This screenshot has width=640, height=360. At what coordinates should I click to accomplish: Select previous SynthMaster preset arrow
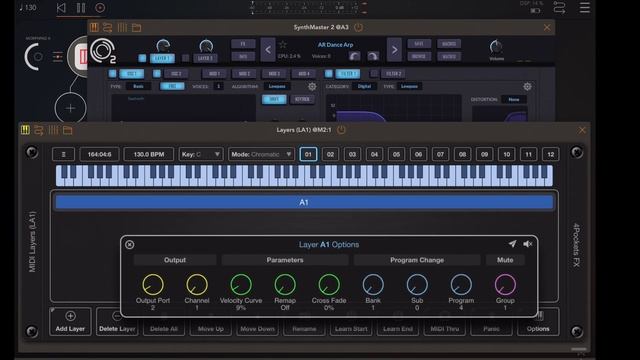click(268, 50)
